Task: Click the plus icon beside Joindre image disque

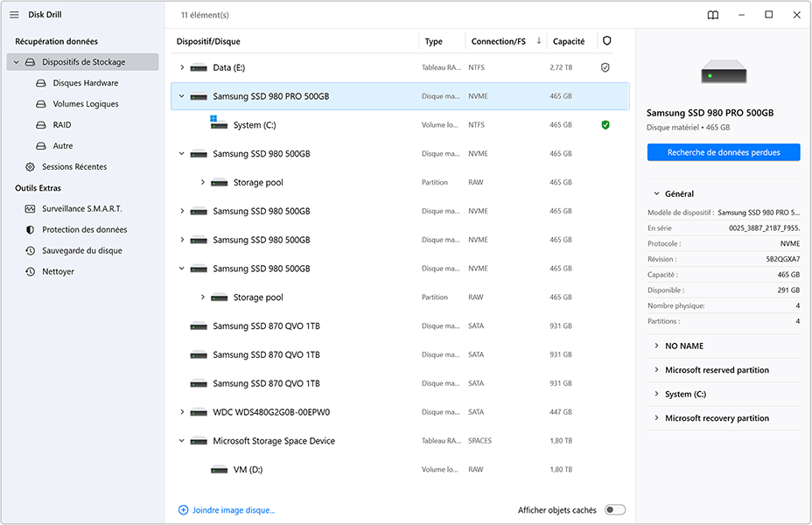Action: tap(184, 510)
